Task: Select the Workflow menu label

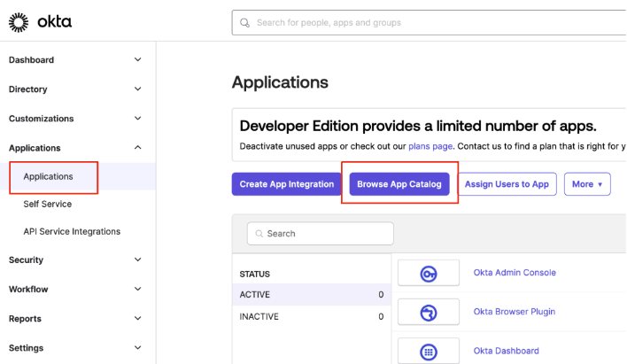Action: click(28, 290)
